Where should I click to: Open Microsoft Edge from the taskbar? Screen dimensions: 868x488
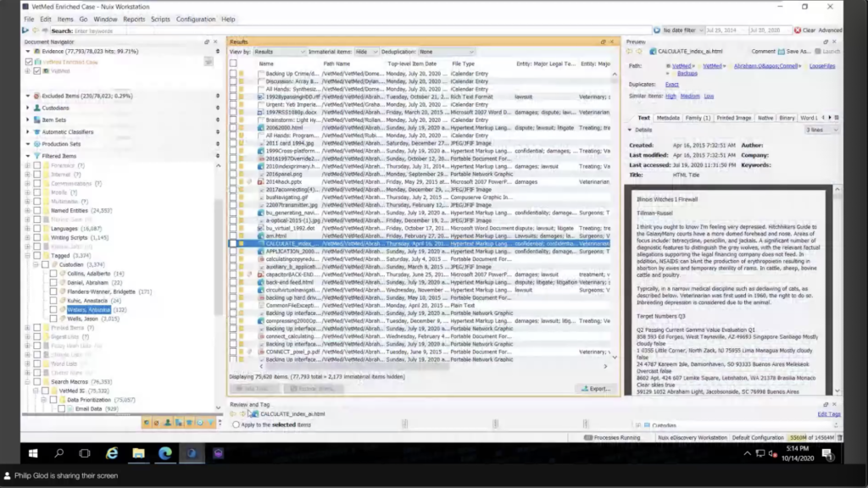point(165,453)
